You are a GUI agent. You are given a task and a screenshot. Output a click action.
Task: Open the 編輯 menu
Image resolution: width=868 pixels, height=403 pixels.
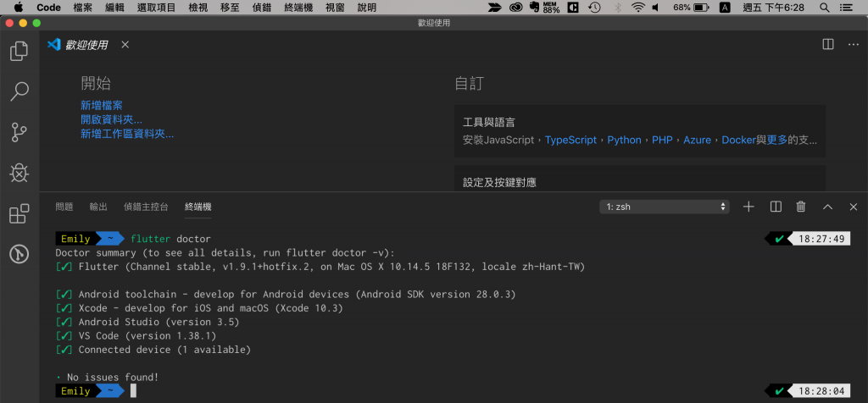pyautogui.click(x=114, y=8)
